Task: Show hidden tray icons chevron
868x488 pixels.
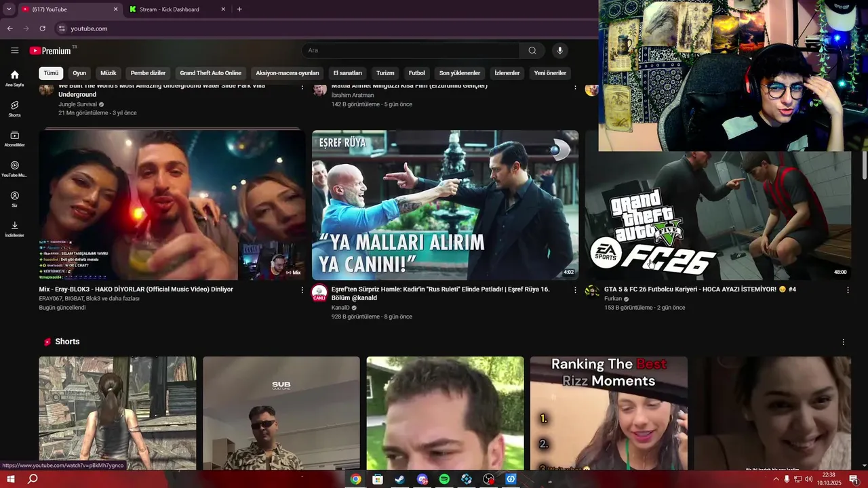Action: [x=776, y=479]
